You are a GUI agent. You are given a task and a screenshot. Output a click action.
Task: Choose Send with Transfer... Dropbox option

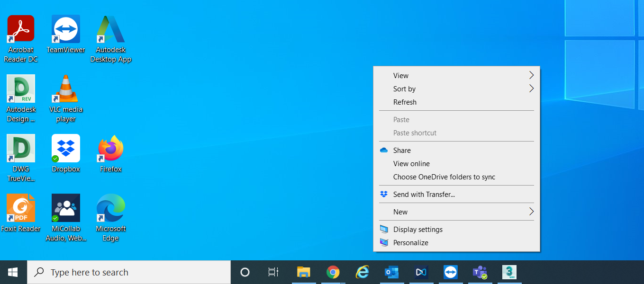pos(457,195)
